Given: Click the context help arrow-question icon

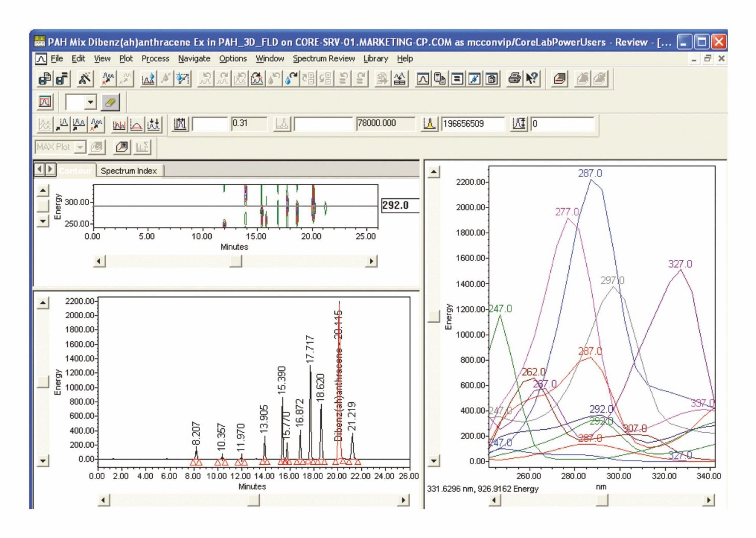Looking at the screenshot, I should [x=532, y=79].
